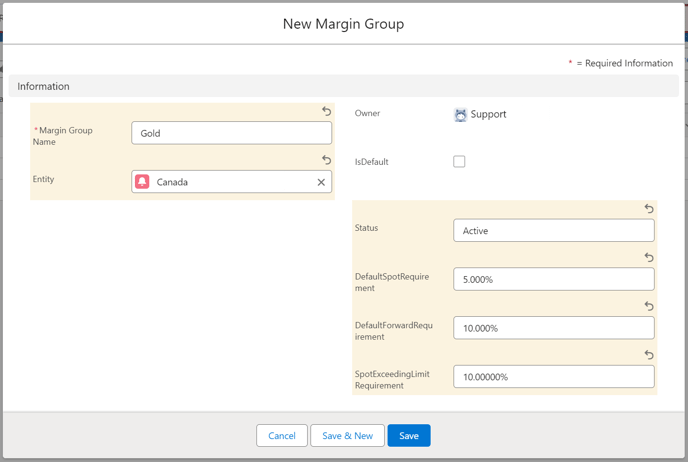Enable the IsDefault checkbox
Image resolution: width=688 pixels, height=462 pixels.
(459, 161)
